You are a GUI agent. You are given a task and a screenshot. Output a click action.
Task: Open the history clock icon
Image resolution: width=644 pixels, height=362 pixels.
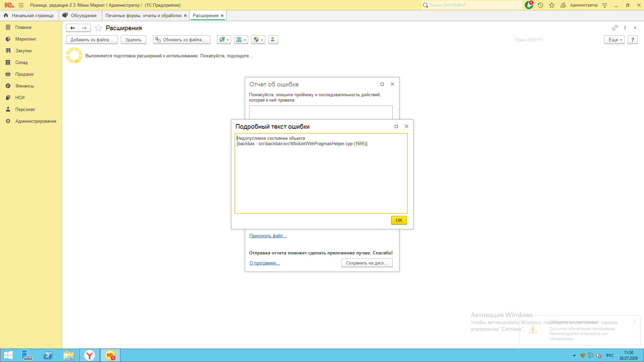click(540, 5)
